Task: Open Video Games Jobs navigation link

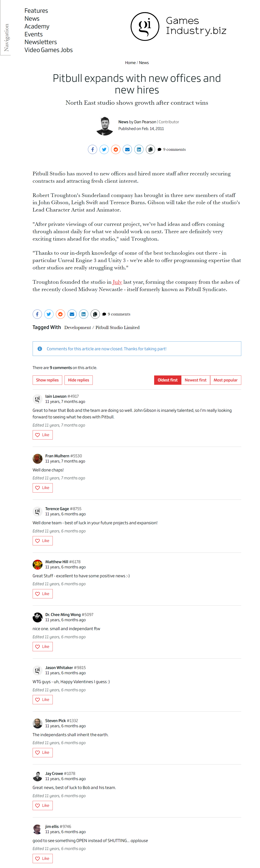Action: [x=48, y=50]
